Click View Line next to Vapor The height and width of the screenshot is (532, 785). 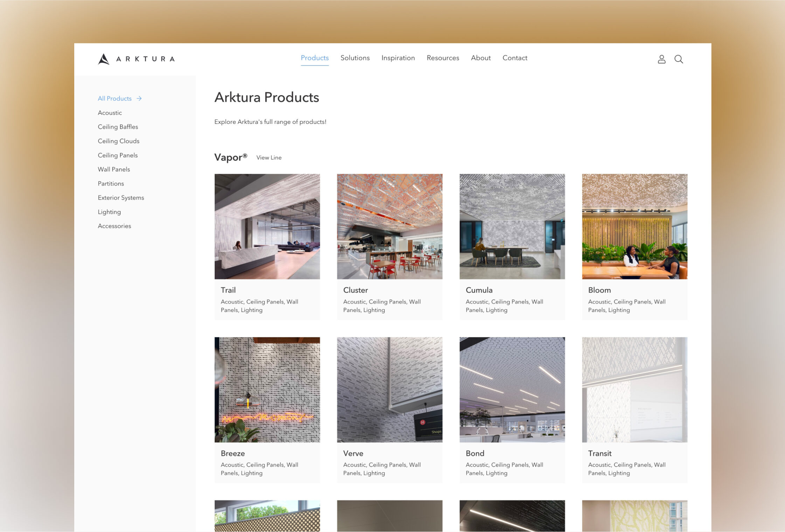[269, 157]
